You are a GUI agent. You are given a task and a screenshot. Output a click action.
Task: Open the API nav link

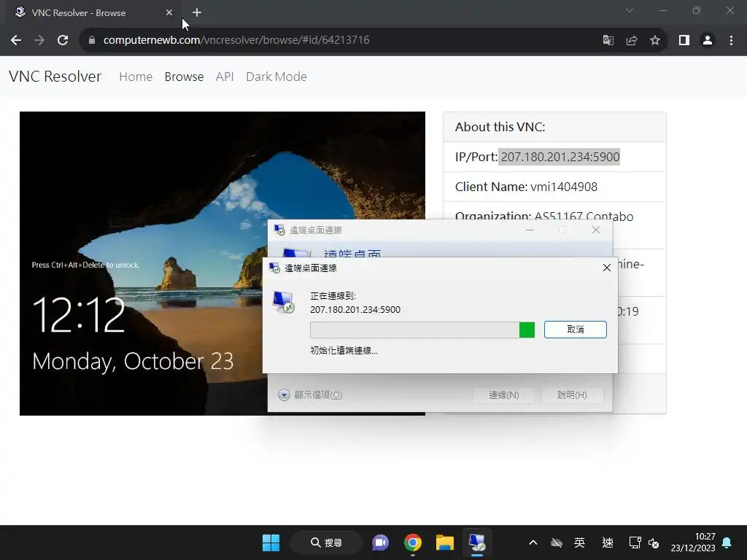(x=225, y=77)
